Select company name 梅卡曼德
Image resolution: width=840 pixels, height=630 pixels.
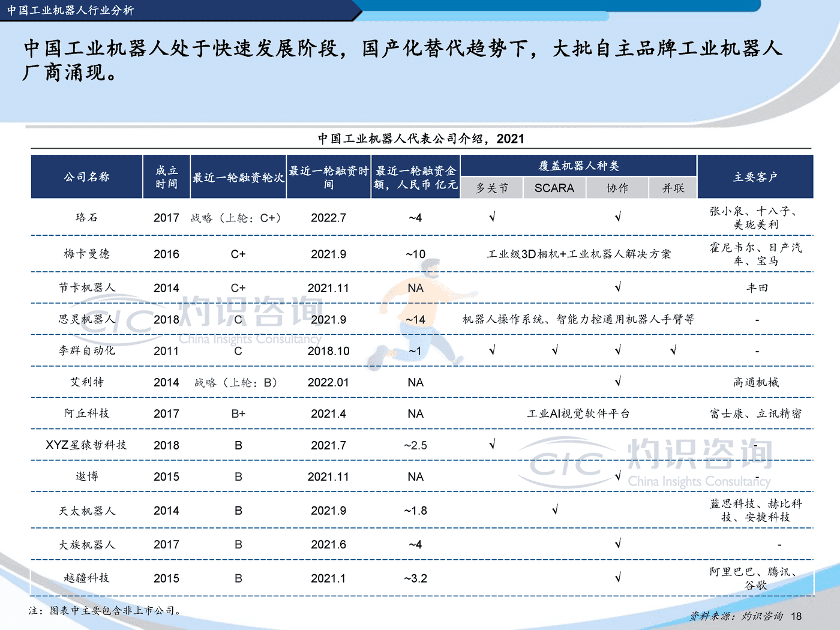coord(87,254)
